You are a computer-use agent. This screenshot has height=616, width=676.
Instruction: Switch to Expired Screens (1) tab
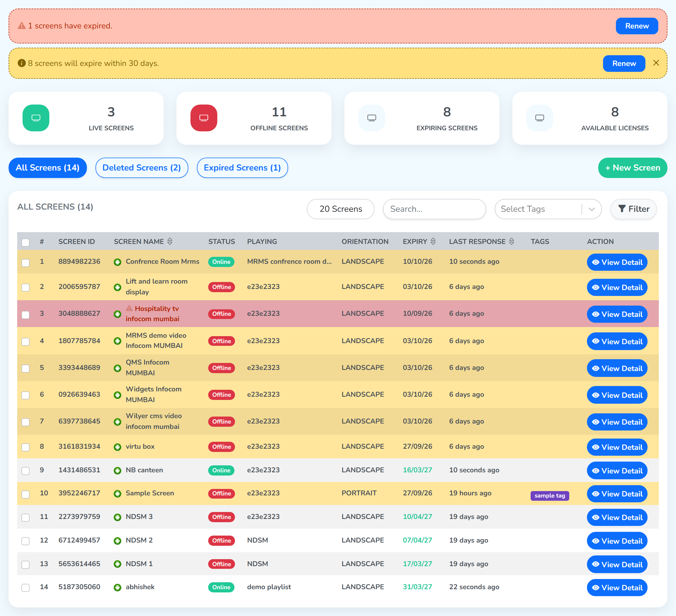click(242, 168)
